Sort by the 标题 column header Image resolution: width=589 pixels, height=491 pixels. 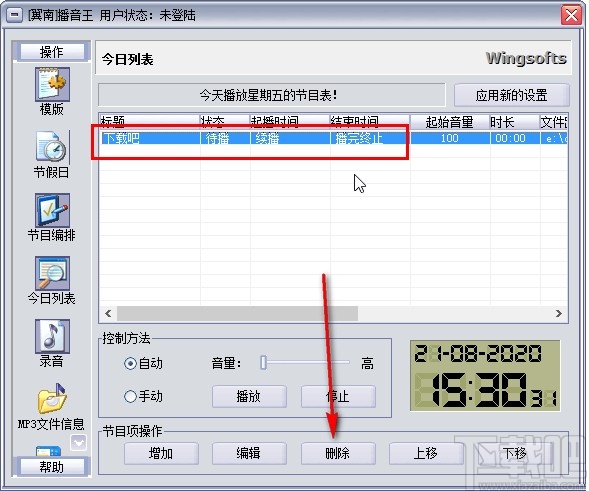point(150,122)
